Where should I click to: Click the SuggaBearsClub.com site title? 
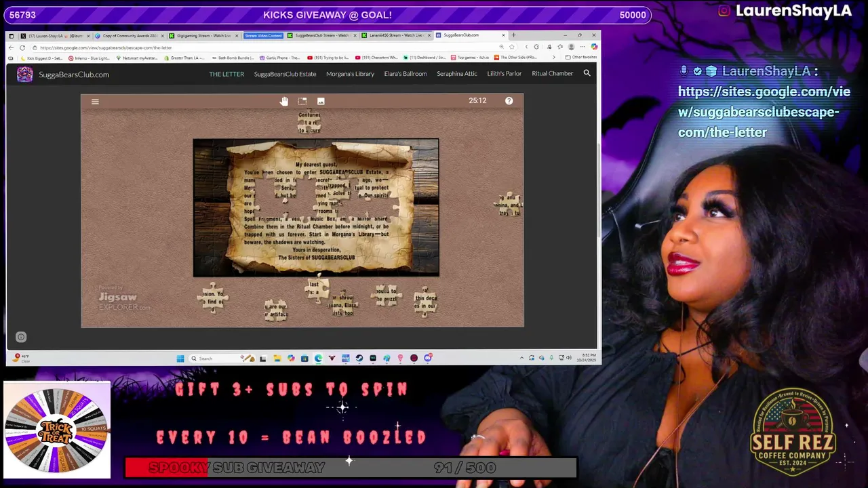coord(74,75)
